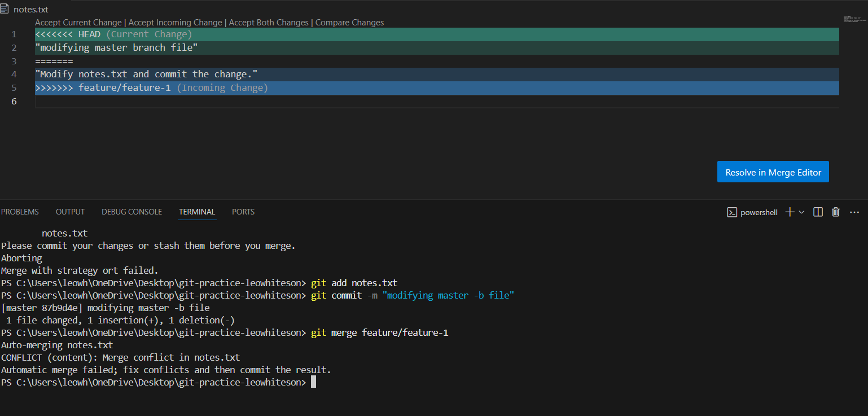
Task: Split the terminal using the split icon
Action: point(818,212)
